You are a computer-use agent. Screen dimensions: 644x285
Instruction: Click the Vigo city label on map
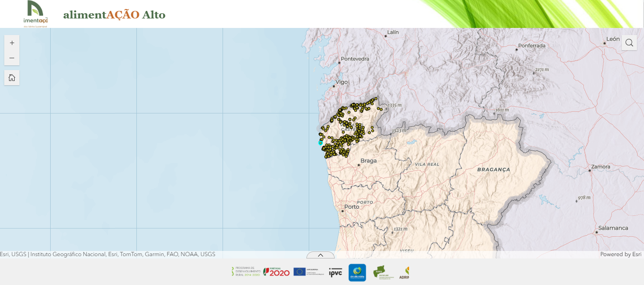click(341, 82)
